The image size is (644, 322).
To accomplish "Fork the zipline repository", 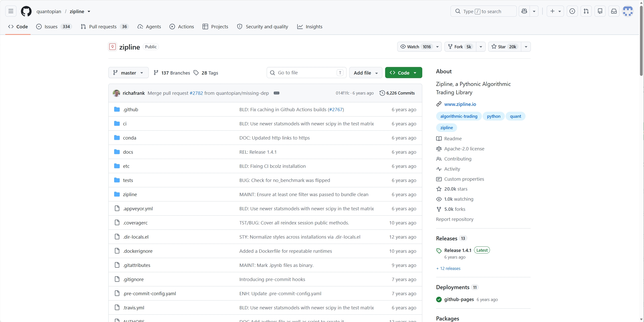I will click(x=460, y=47).
